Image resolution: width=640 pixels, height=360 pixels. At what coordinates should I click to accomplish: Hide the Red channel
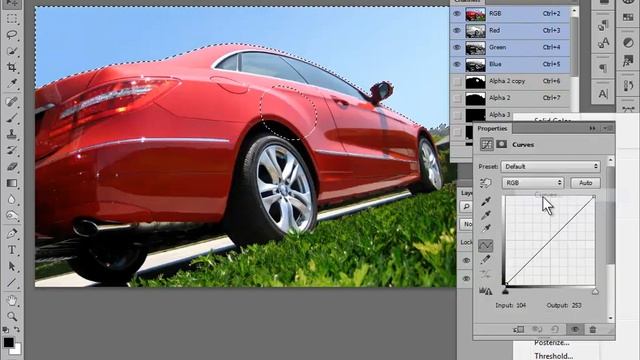coord(457,31)
